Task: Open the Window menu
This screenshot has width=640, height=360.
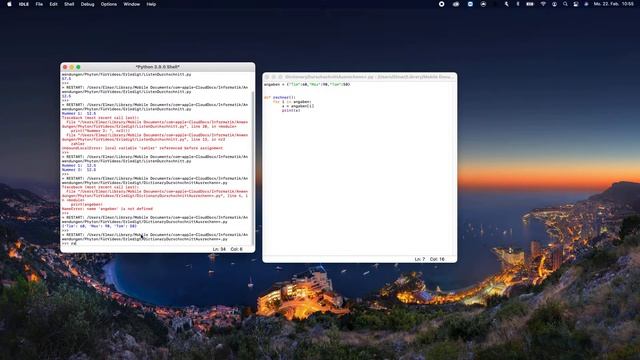Action: click(x=131, y=4)
